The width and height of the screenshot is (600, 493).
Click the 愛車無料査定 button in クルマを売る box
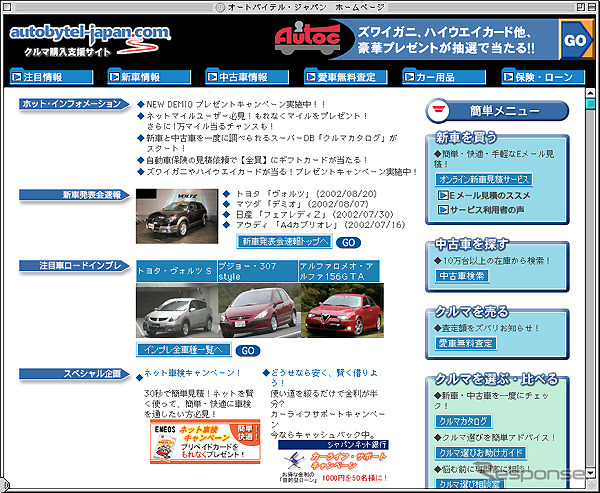466,343
